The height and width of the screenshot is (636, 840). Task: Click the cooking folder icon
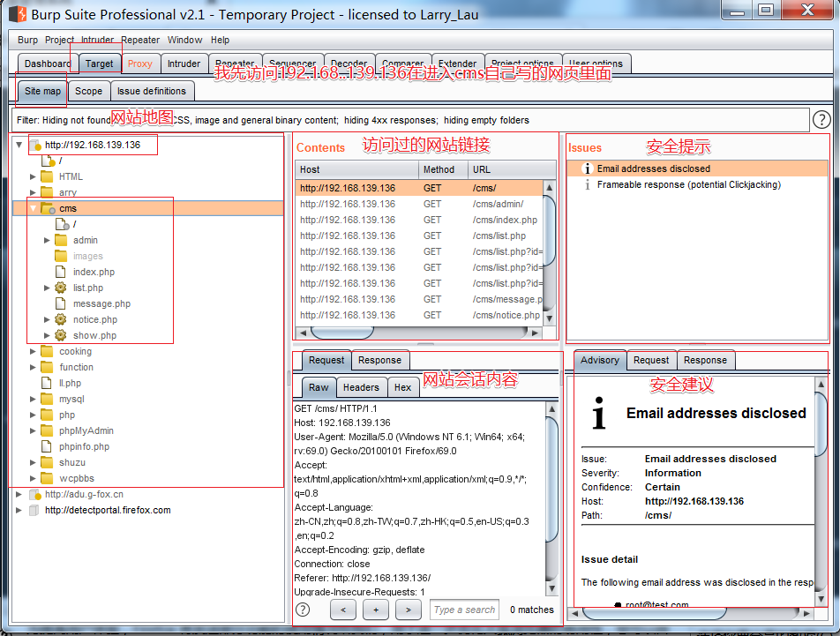47,351
